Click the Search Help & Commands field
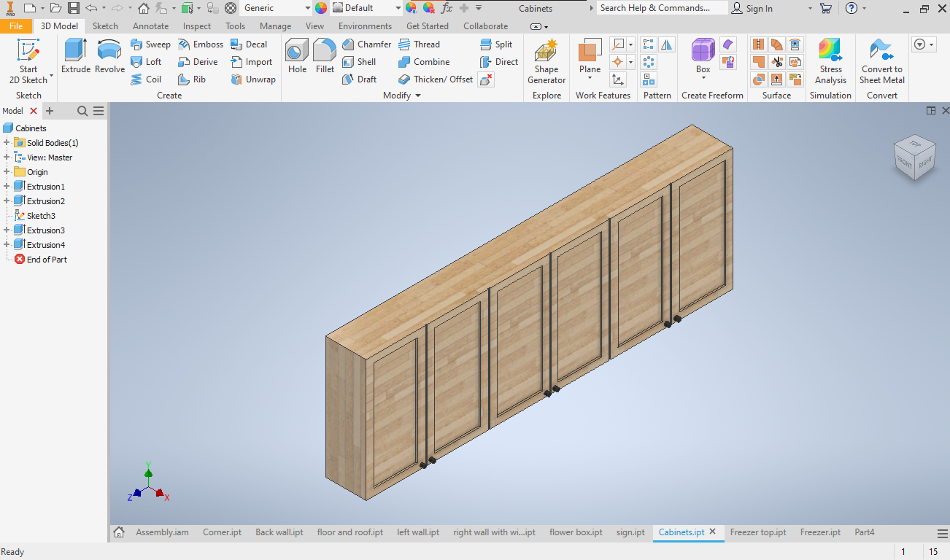This screenshot has height=560, width=950. [662, 8]
